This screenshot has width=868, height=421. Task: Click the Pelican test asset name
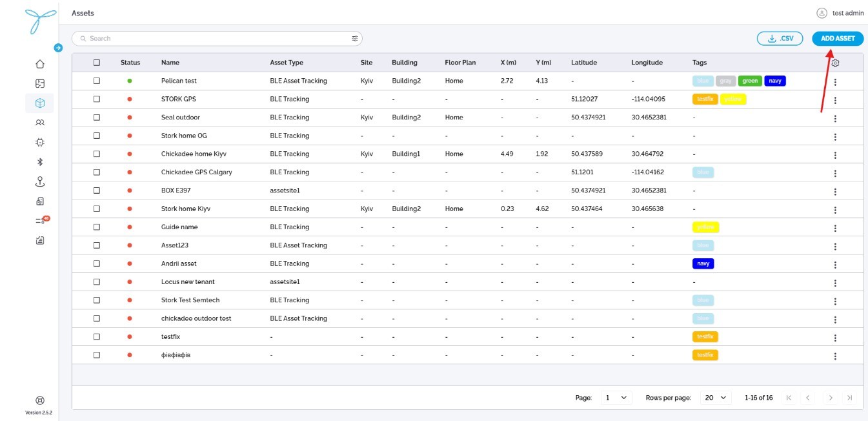coord(179,81)
